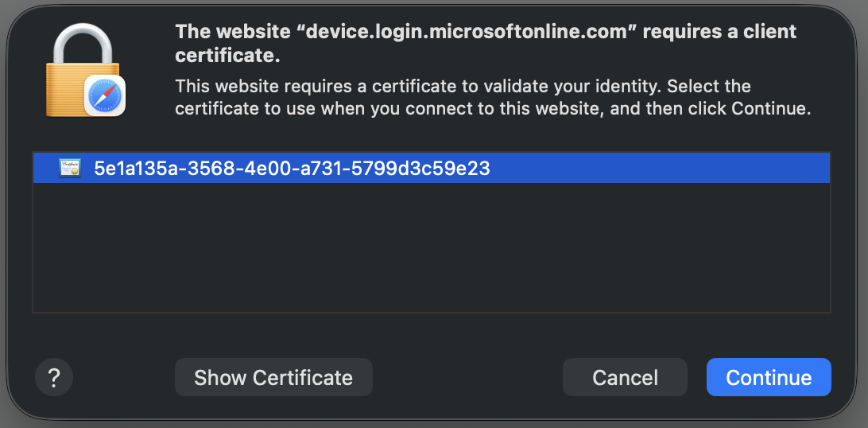Click the blue Safari icon overlay
This screenshot has width=868, height=428.
pyautogui.click(x=104, y=95)
